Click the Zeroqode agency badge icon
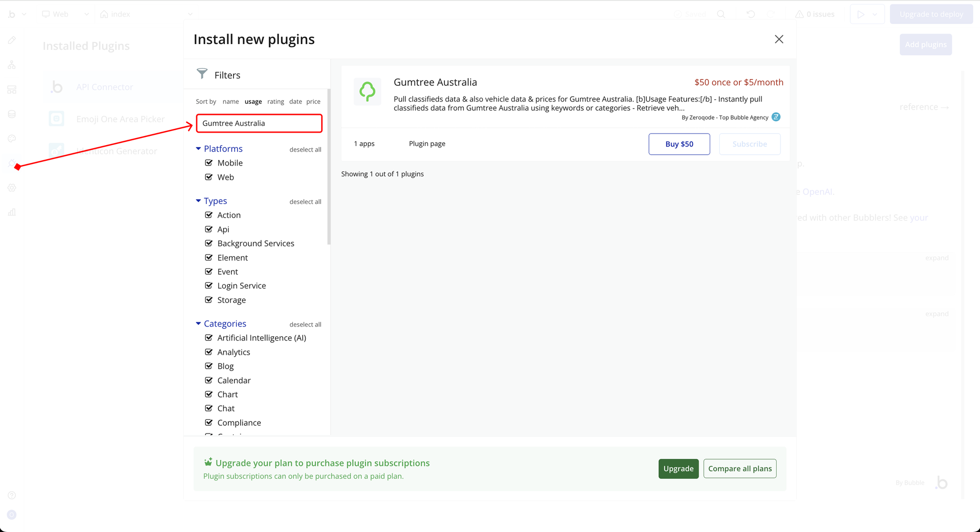 coord(776,117)
